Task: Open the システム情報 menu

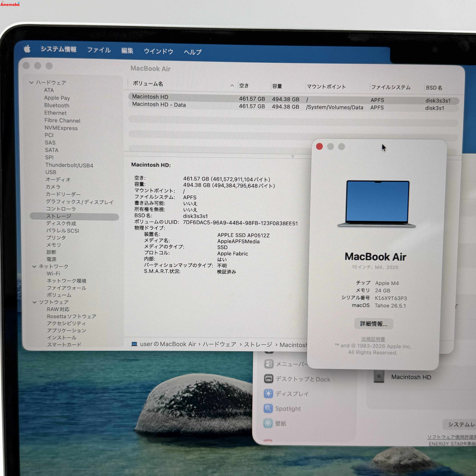Action: click(x=59, y=49)
